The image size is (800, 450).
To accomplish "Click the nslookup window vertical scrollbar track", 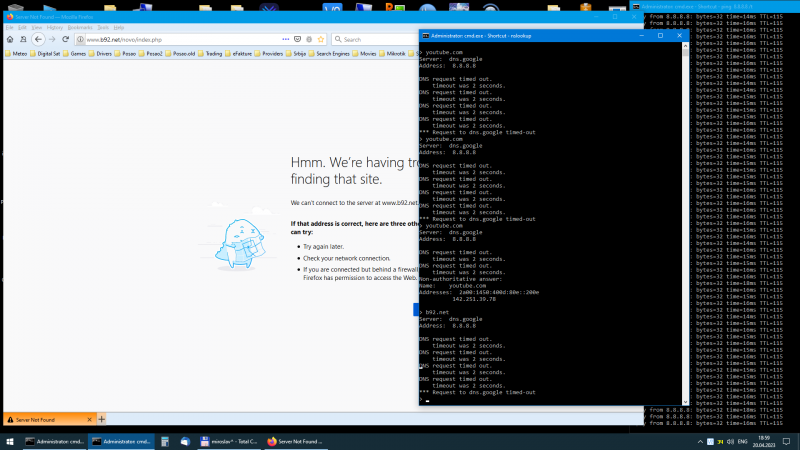I will pyautogui.click(x=685, y=223).
